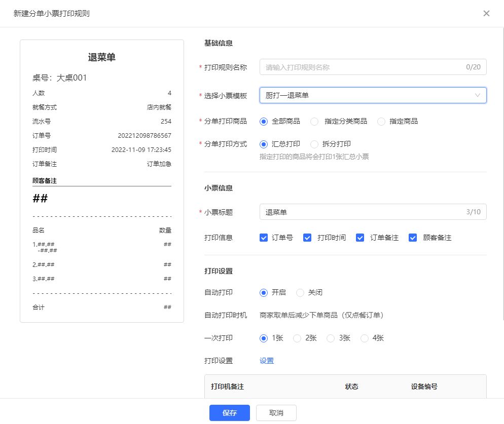504x424 pixels.
Task: Click the 设备编号 column header
Action: tap(424, 387)
